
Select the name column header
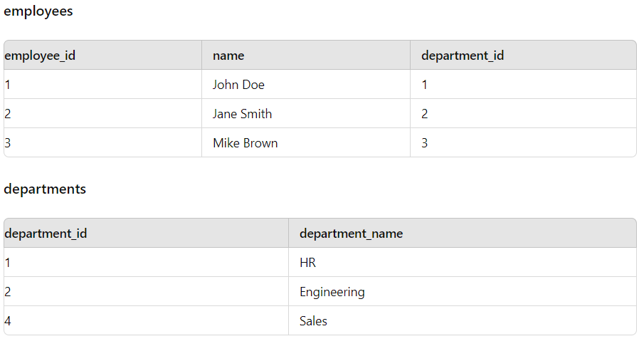pos(306,55)
